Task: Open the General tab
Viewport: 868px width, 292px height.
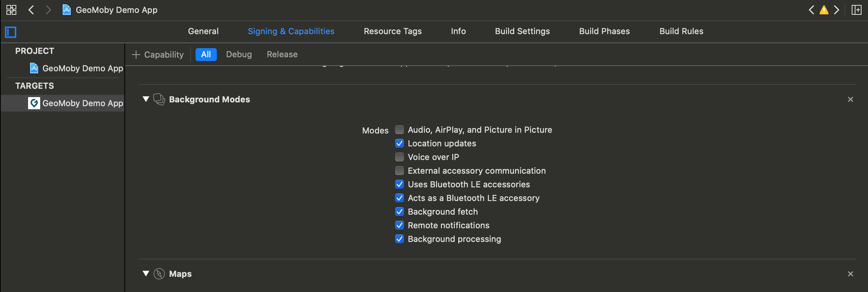Action: pyautogui.click(x=203, y=31)
